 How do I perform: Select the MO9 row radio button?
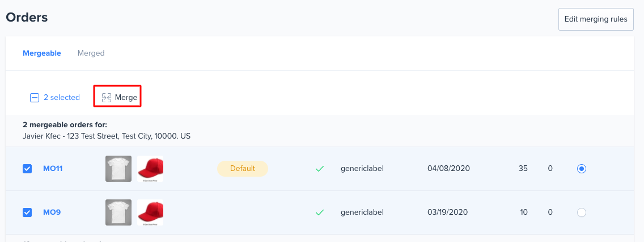(x=582, y=212)
